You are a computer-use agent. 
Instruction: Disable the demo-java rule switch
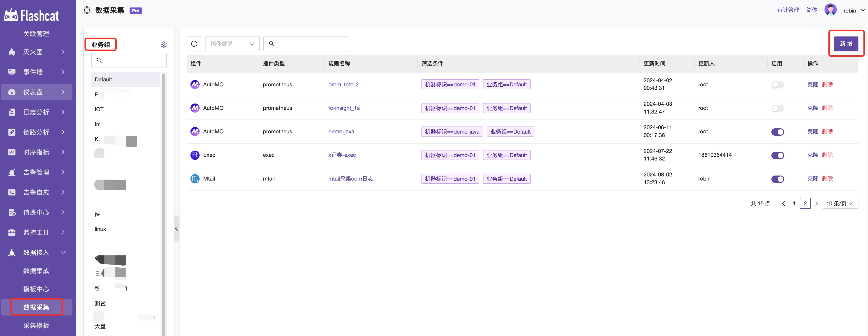coord(777,132)
